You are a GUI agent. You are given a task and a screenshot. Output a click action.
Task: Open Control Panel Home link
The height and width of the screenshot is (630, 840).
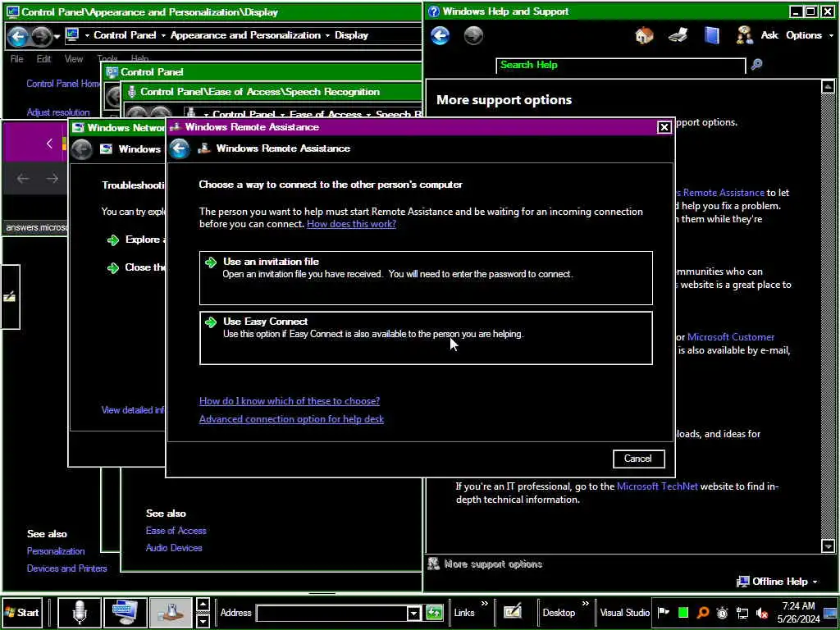point(63,84)
